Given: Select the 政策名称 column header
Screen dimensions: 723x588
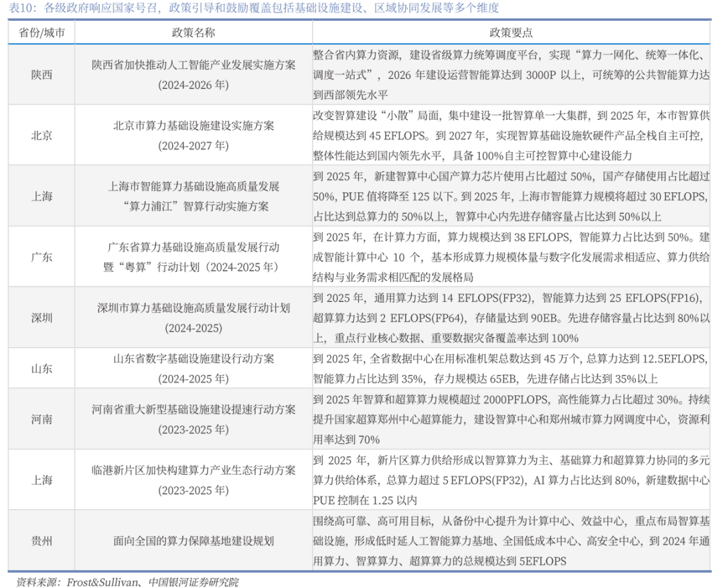Looking at the screenshot, I should [x=193, y=33].
